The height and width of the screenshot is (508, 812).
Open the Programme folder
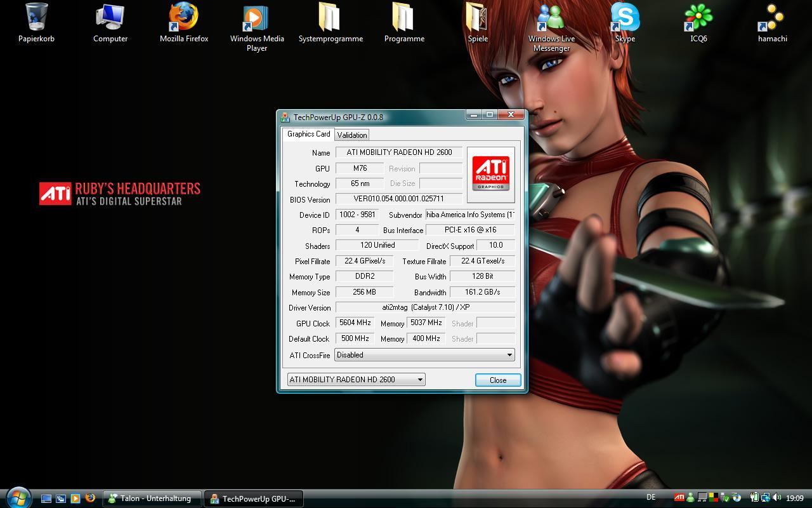pyautogui.click(x=404, y=23)
